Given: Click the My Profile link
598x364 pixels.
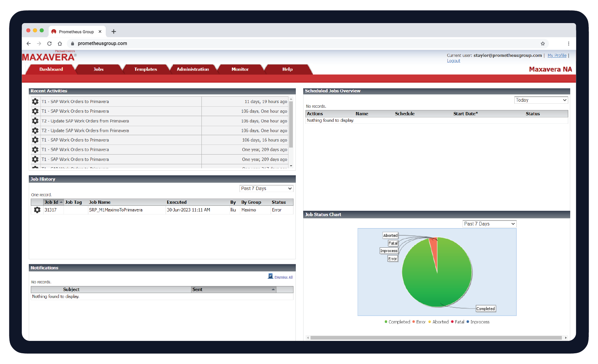Looking at the screenshot, I should [x=557, y=55].
